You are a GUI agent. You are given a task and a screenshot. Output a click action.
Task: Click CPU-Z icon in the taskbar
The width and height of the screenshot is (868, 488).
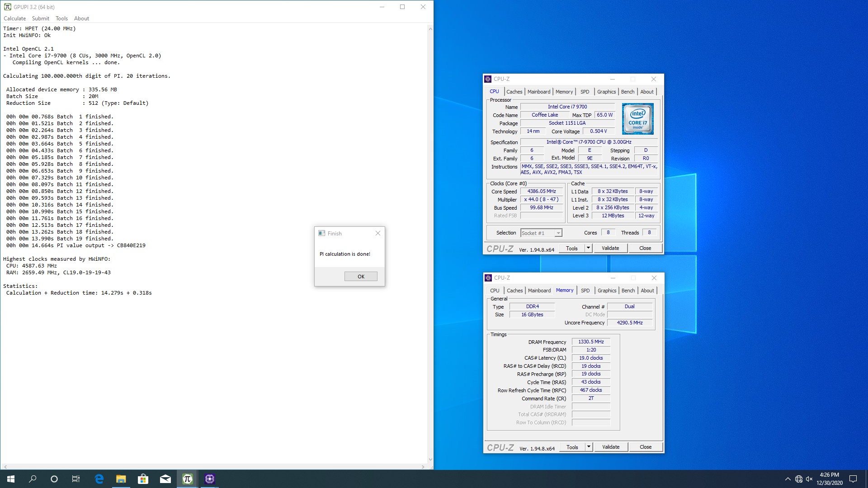[x=210, y=479]
